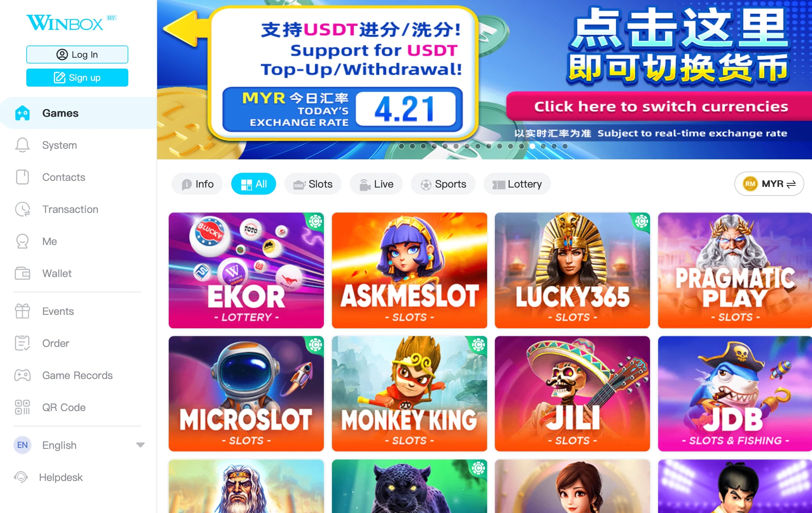This screenshot has width=812, height=513.
Task: Expand the English language dropdown
Action: [140, 445]
